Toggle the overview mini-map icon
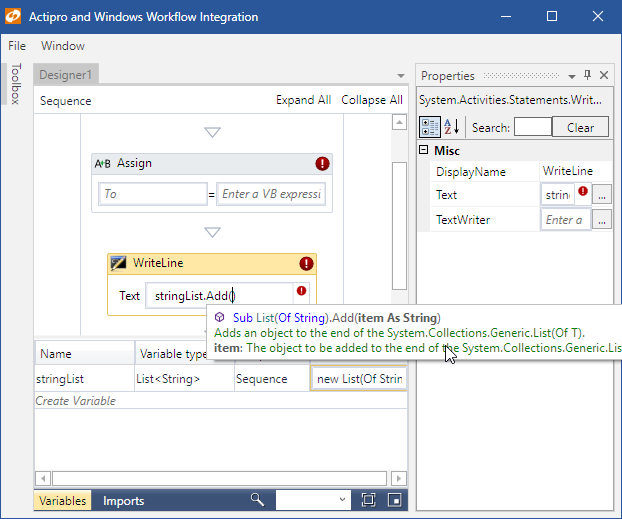 pyautogui.click(x=395, y=500)
